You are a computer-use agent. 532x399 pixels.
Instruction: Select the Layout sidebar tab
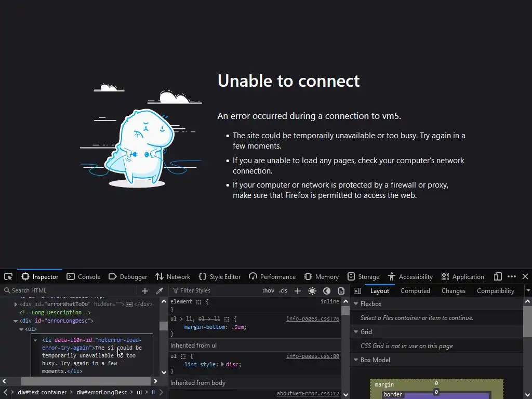click(380, 291)
